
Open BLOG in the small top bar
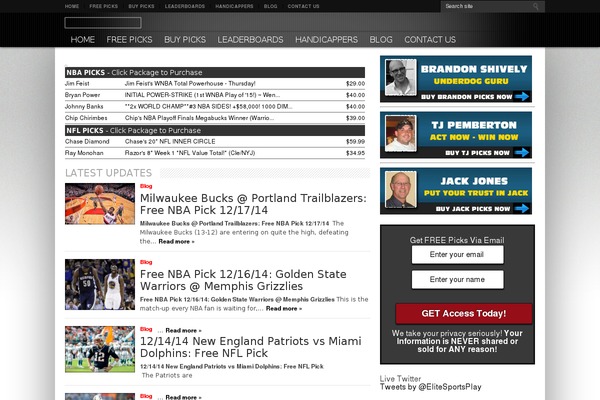click(271, 6)
